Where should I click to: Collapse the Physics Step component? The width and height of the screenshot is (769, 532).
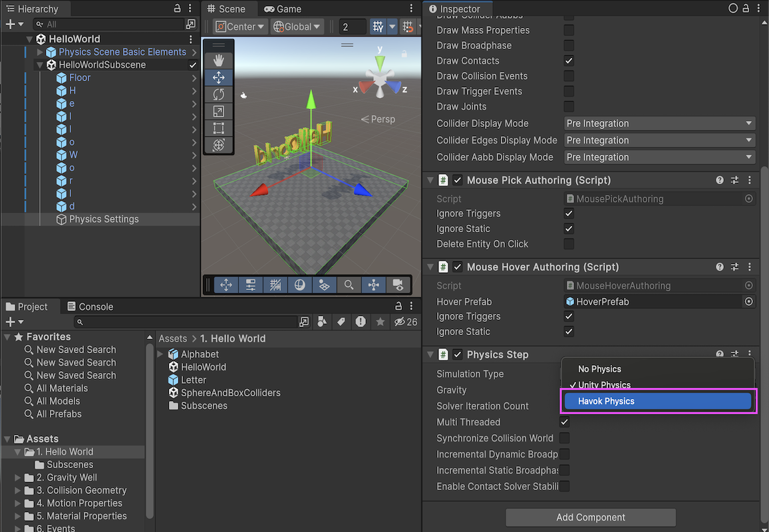[430, 354]
